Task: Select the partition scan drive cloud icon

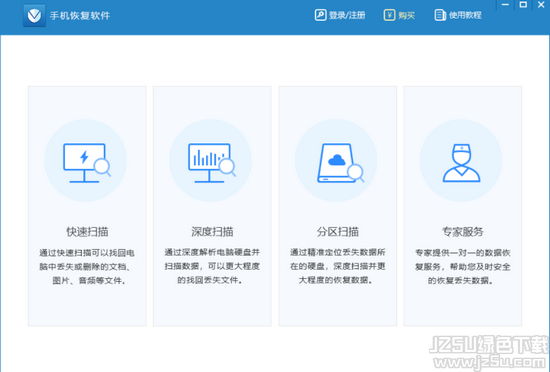Action: (x=340, y=163)
